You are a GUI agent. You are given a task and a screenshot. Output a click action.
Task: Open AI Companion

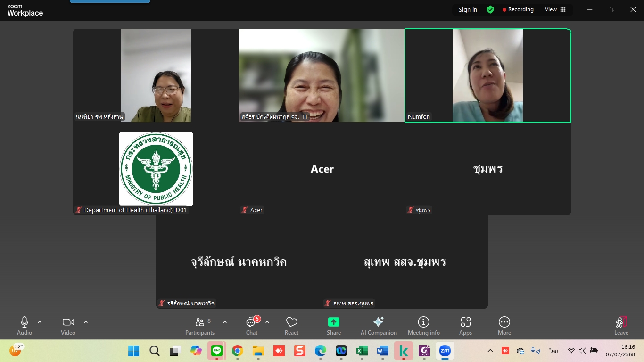click(x=379, y=325)
